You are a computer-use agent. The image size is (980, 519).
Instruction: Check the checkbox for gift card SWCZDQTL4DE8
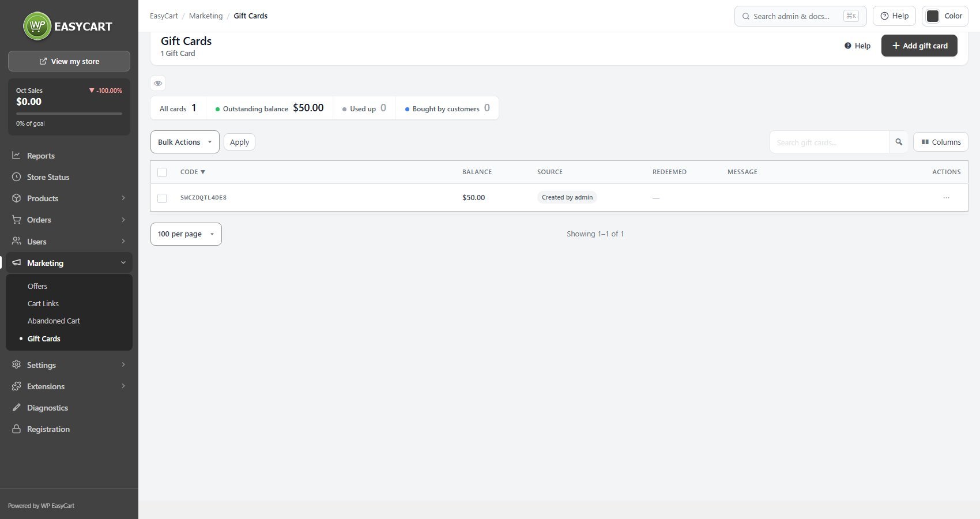coord(162,198)
